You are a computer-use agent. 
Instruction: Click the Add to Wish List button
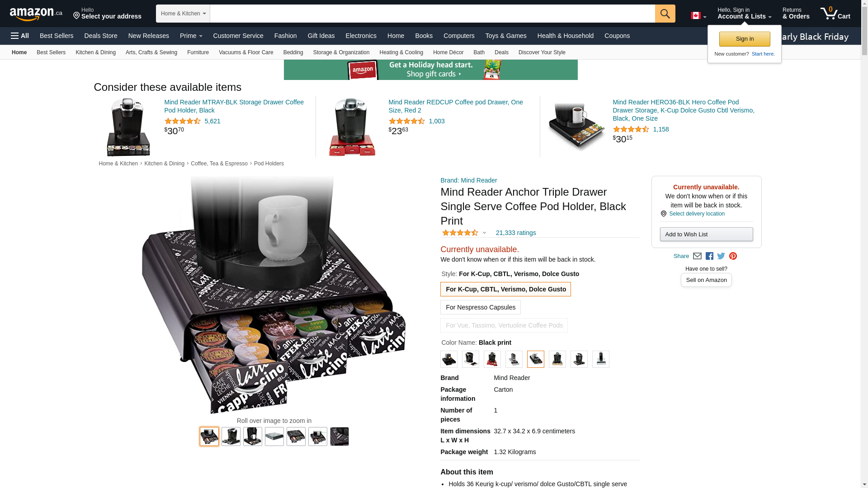(x=706, y=234)
